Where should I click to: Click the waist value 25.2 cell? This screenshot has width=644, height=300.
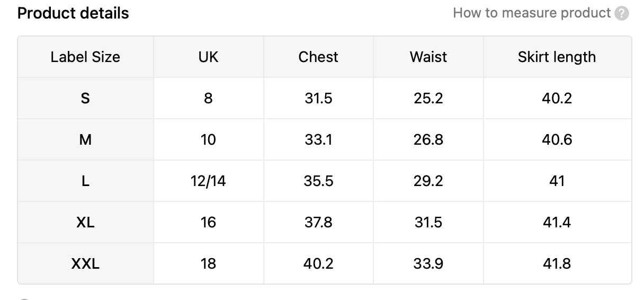click(428, 98)
